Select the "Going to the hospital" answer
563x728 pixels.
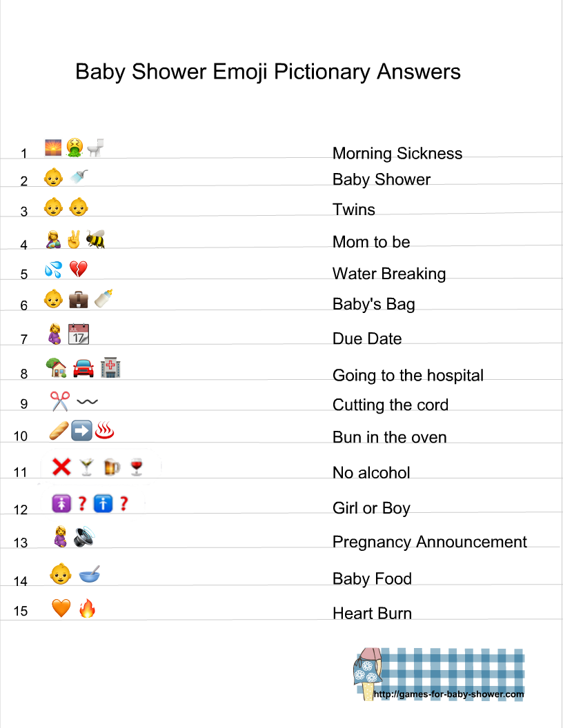408,376
